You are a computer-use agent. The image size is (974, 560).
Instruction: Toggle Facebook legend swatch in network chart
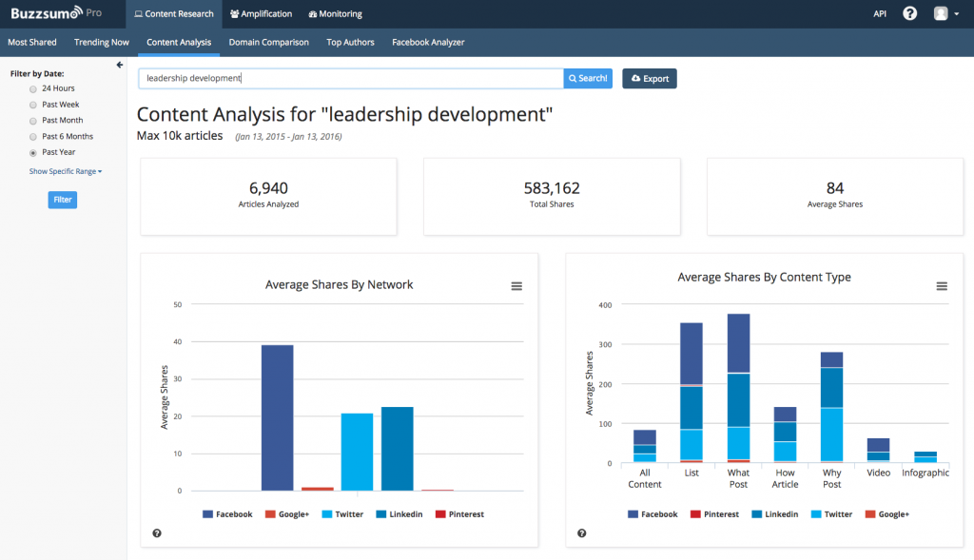pos(208,514)
